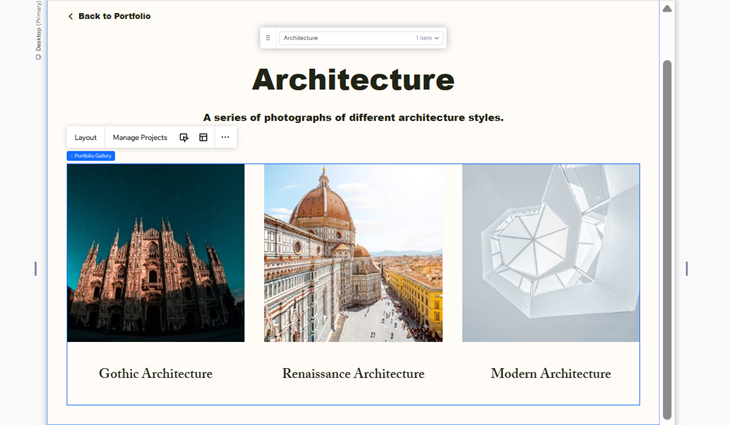Click the Back to Portfolio link
This screenshot has width=729, height=425.
point(114,17)
